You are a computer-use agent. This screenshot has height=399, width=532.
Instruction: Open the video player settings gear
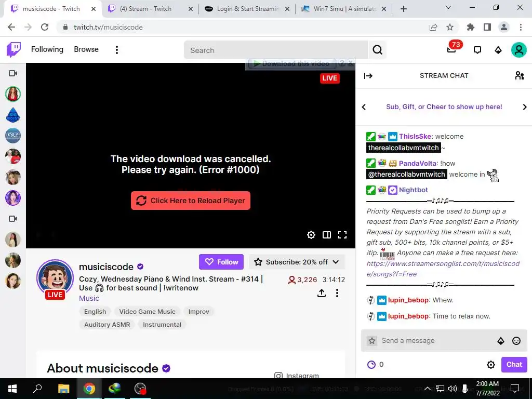[311, 235]
